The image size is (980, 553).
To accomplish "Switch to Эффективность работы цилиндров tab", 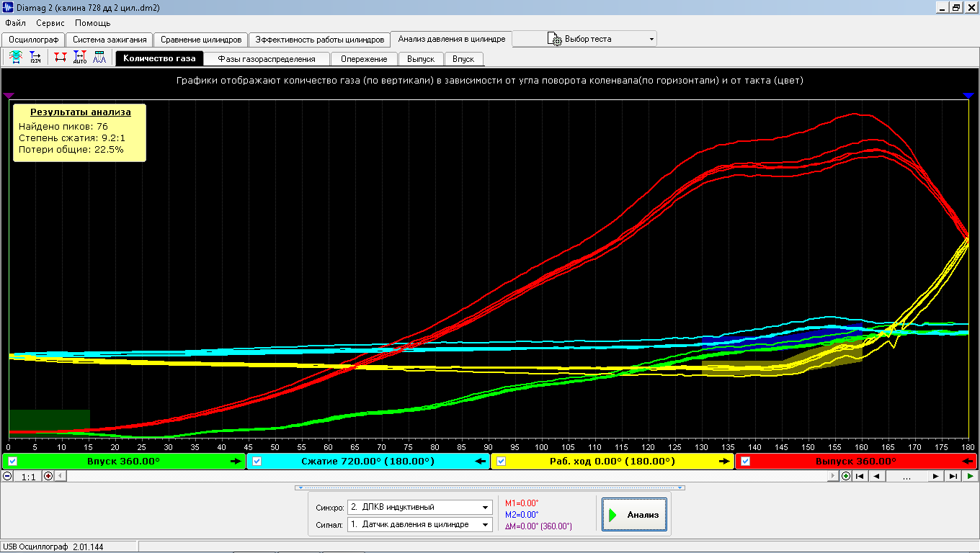I will (x=319, y=40).
